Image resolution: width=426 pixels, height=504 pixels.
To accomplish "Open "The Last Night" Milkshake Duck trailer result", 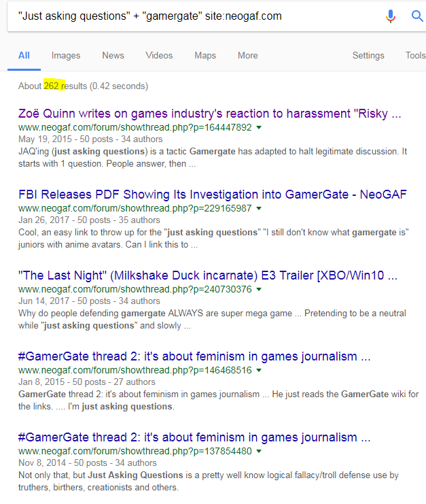I will point(208,275).
